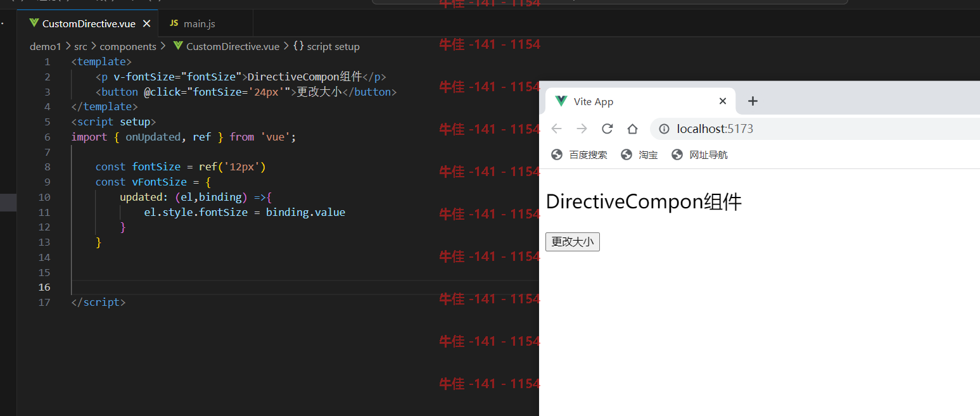This screenshot has width=980, height=416.
Task: Close the Vite App browser tab
Action: point(722,101)
